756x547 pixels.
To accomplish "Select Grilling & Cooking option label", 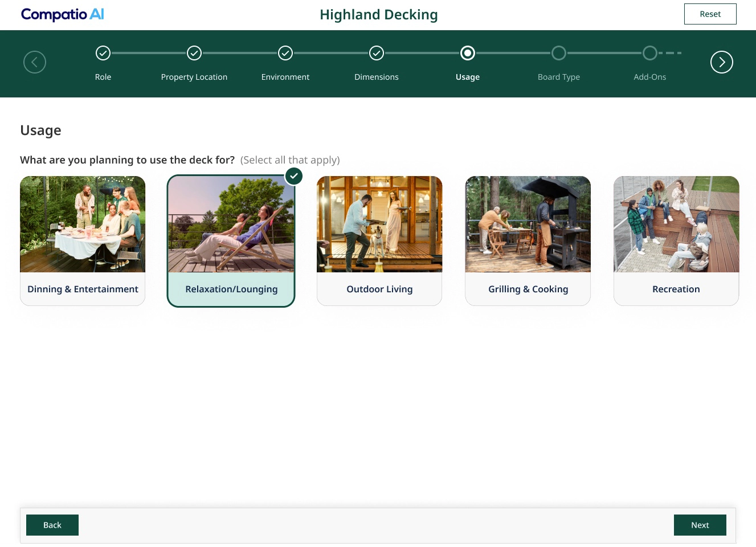I will pyautogui.click(x=528, y=289).
